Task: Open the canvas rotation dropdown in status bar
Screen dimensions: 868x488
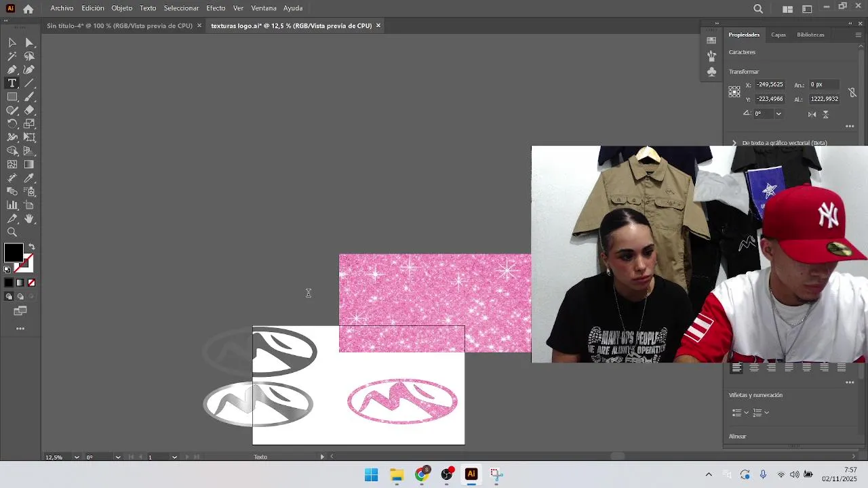Action: [118, 457]
